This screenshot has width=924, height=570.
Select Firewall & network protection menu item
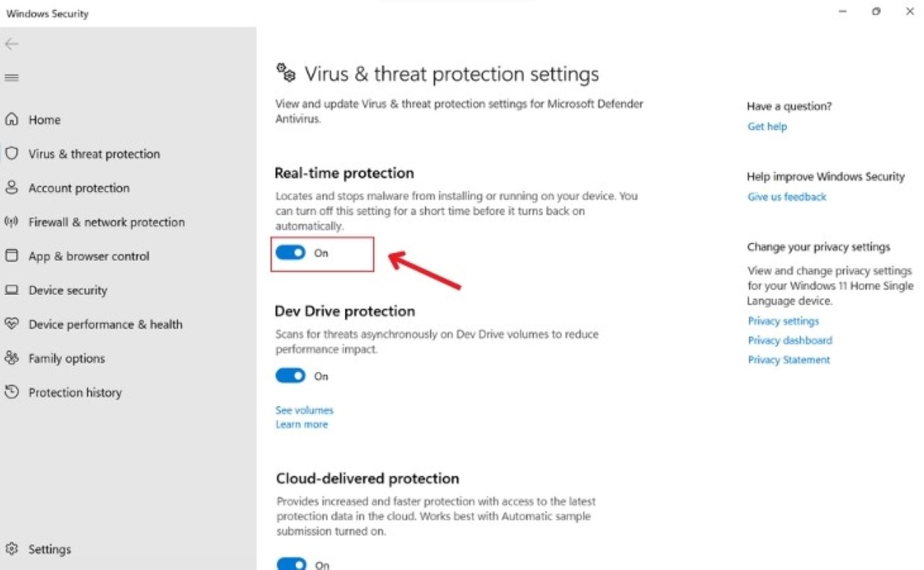pos(106,222)
